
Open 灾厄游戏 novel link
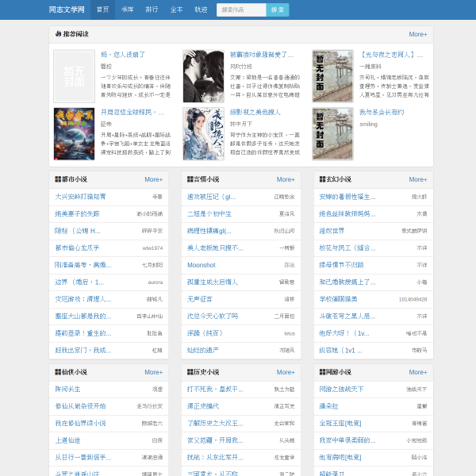tap(83, 299)
